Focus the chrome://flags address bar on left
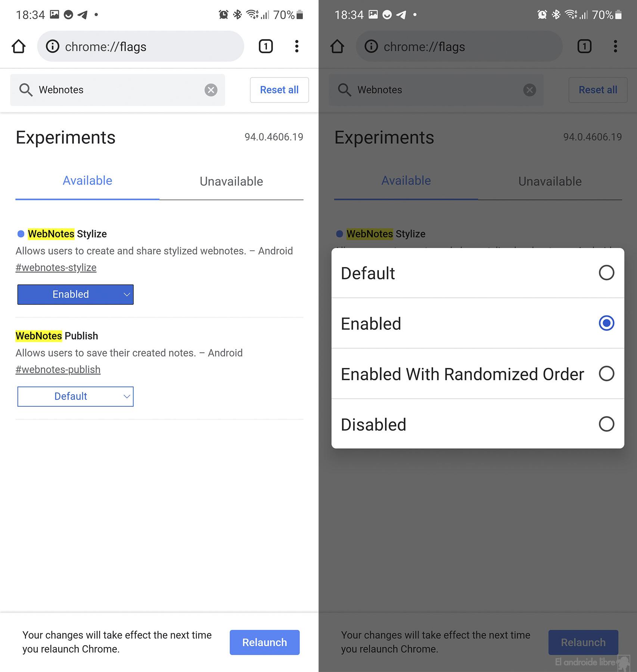 [140, 46]
